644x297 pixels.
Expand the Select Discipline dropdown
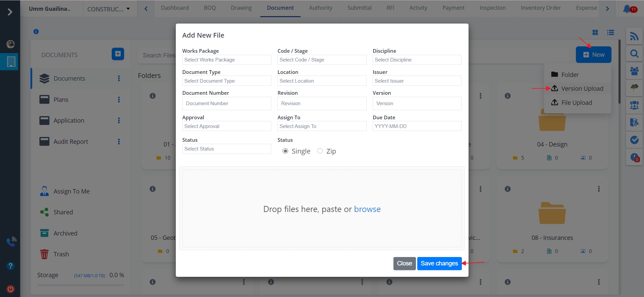click(x=417, y=60)
